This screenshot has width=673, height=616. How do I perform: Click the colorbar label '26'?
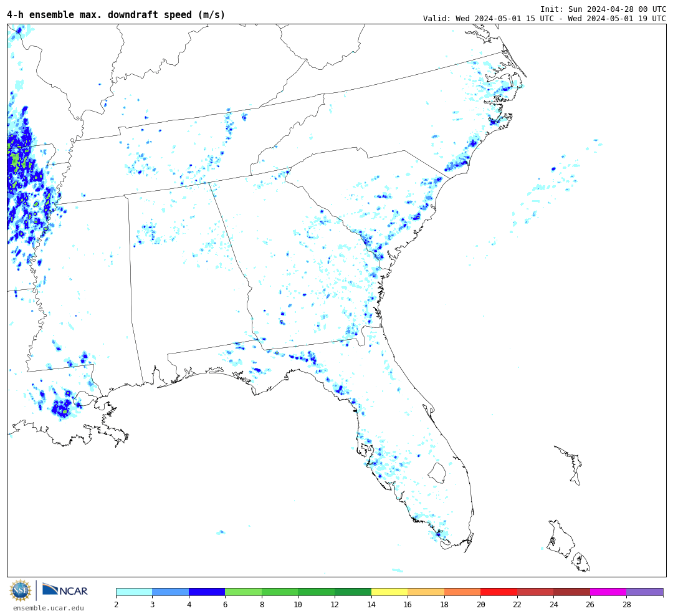590,604
